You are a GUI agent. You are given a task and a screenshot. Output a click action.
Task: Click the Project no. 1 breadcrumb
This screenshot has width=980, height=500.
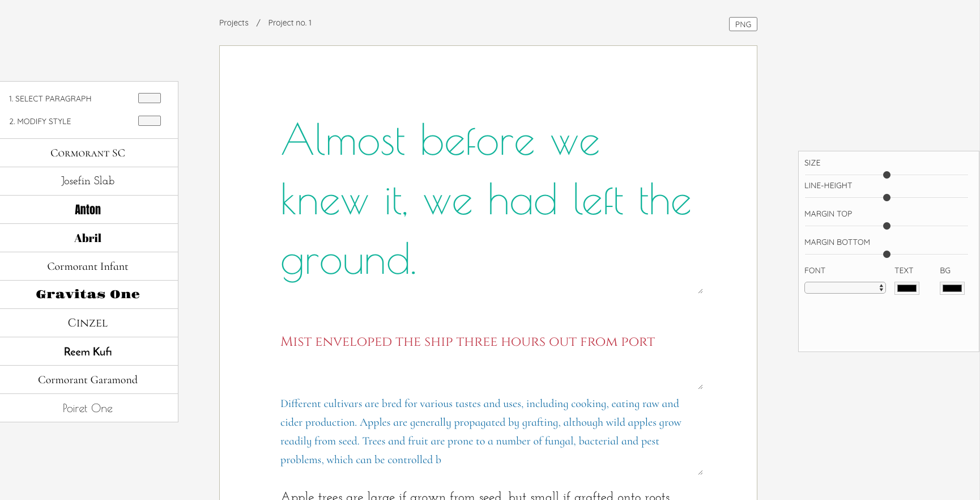pos(289,23)
